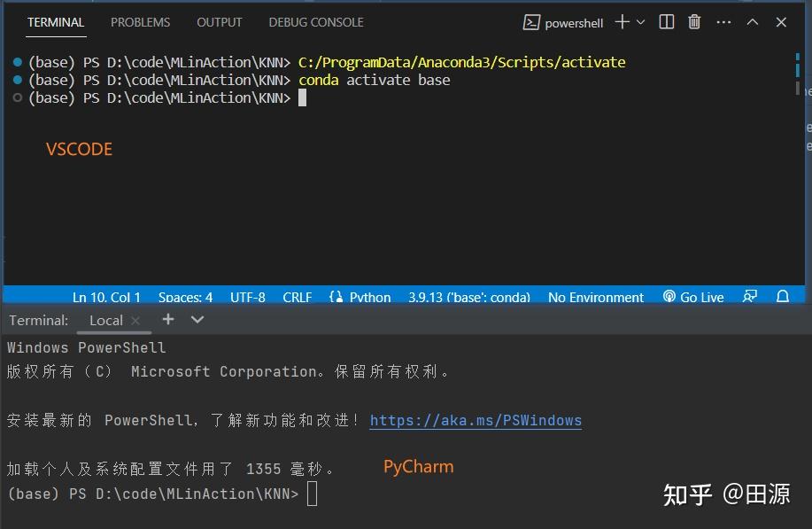Open notifications via the bell icon

(x=783, y=297)
